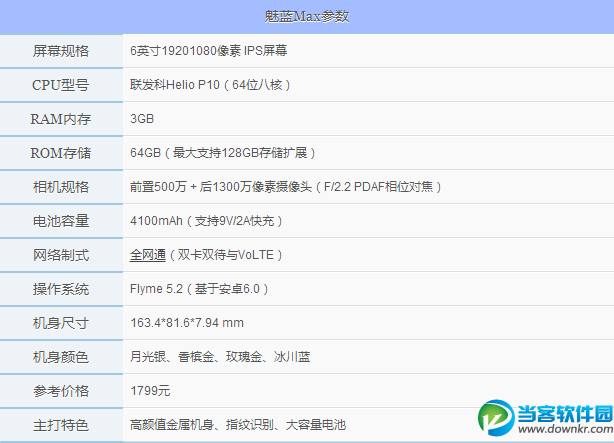
Task: Select the ROM存储 label cell
Action: coord(61,153)
